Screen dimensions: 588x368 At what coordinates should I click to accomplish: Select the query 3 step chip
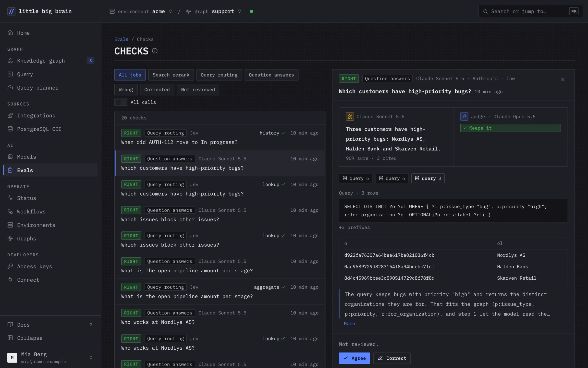point(428,178)
